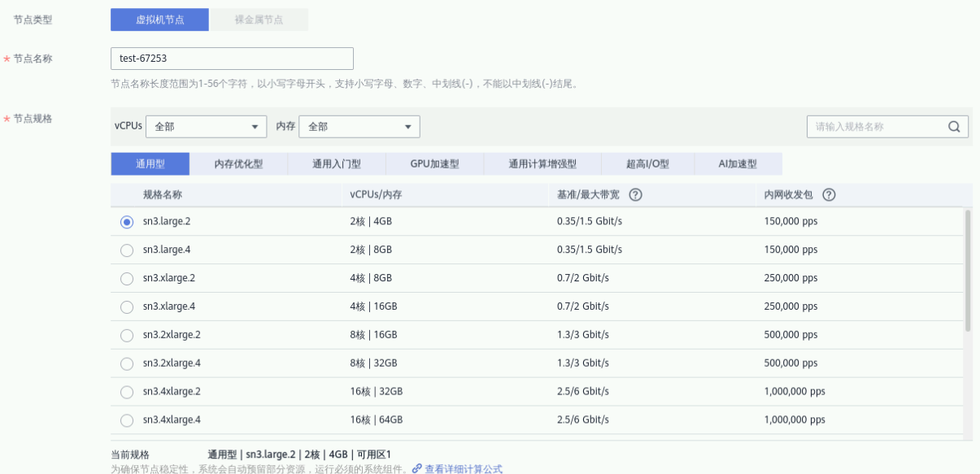Click the spec table vertical scrollbar
Viewport: 980px width, 474px height.
(x=968, y=270)
